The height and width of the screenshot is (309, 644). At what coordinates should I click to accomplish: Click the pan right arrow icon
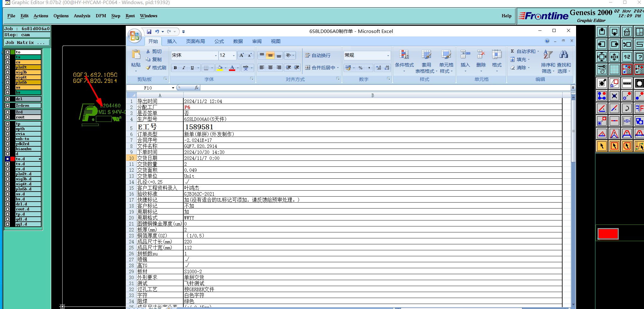coord(614,44)
